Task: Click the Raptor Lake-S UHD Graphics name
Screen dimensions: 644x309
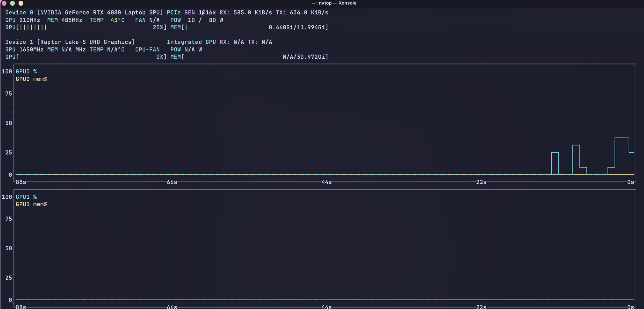Action: click(86, 42)
